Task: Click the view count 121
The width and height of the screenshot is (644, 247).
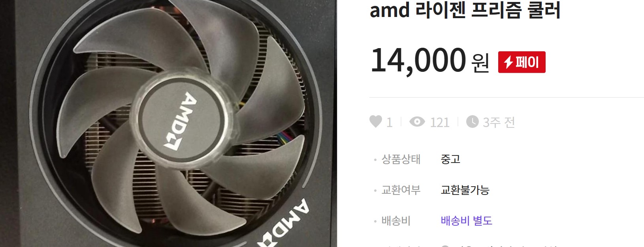Action: pyautogui.click(x=440, y=122)
